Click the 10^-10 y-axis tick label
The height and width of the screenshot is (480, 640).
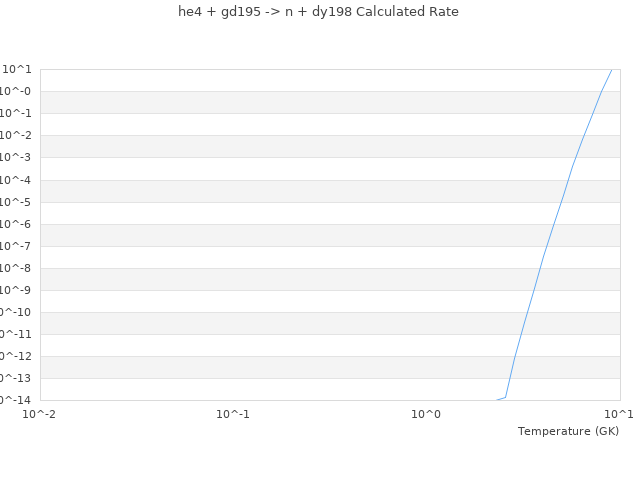(16, 312)
